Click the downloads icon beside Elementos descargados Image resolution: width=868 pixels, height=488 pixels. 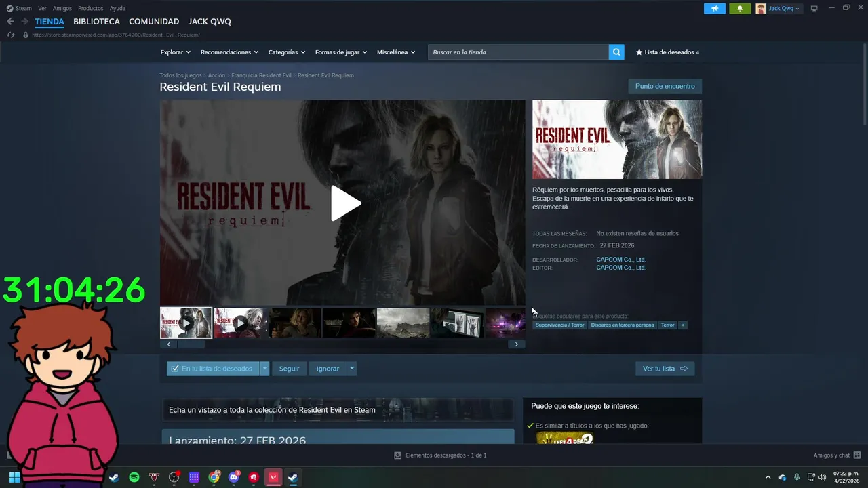398,455
